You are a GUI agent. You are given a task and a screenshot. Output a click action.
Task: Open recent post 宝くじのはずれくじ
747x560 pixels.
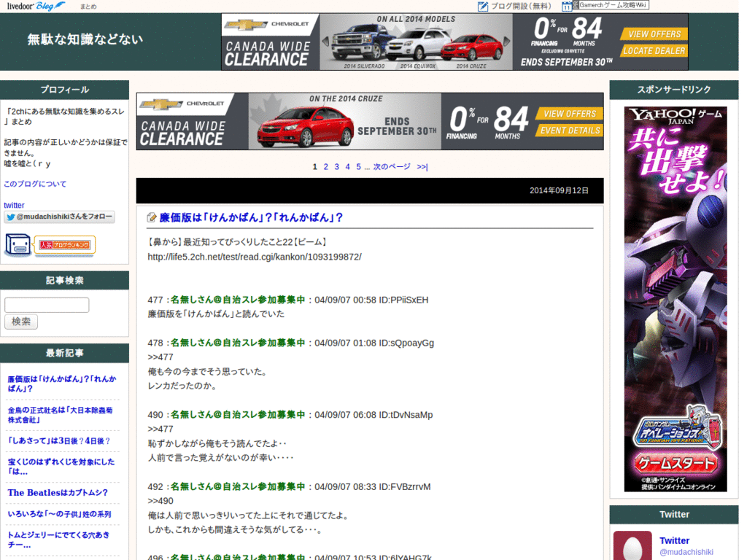(x=61, y=467)
